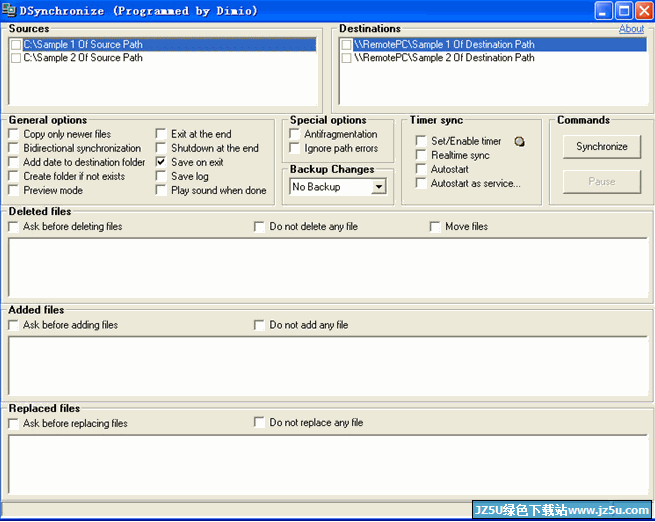Toggle Move files checkbox
655x522 pixels.
pyautogui.click(x=435, y=227)
